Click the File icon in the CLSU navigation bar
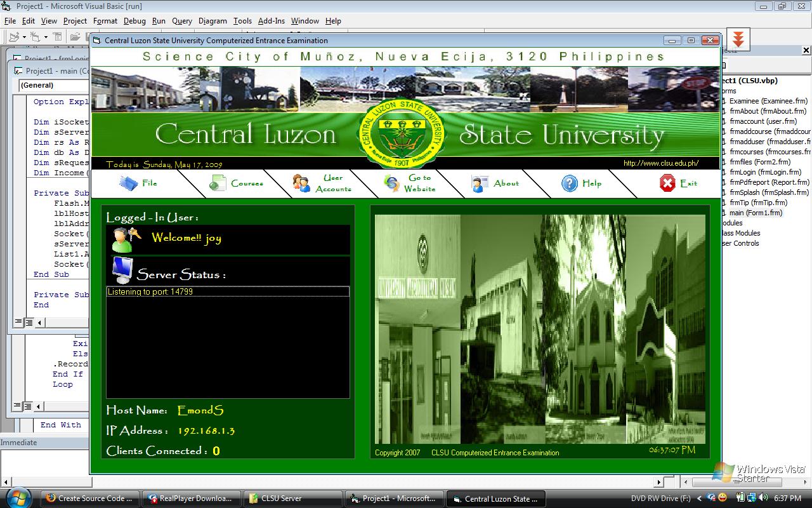Image resolution: width=812 pixels, height=508 pixels. click(128, 183)
